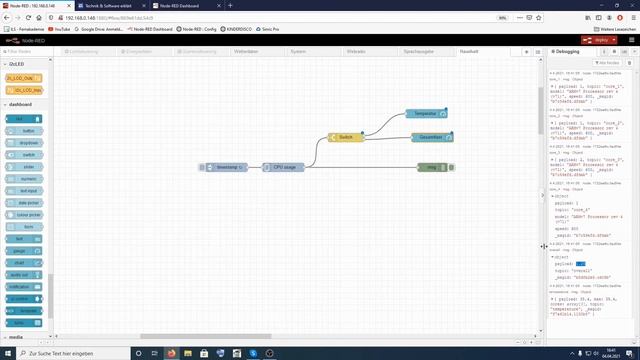Toggle the msg debug node output button
This screenshot has width=640, height=360.
click(x=452, y=167)
